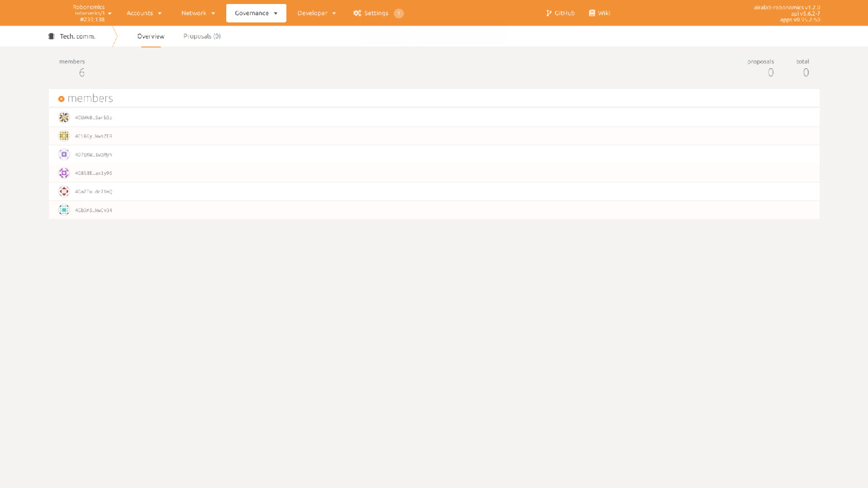This screenshot has width=868, height=488.
Task: Select the identicon beside 4C1AGy…NwsZER
Action: 64,136
